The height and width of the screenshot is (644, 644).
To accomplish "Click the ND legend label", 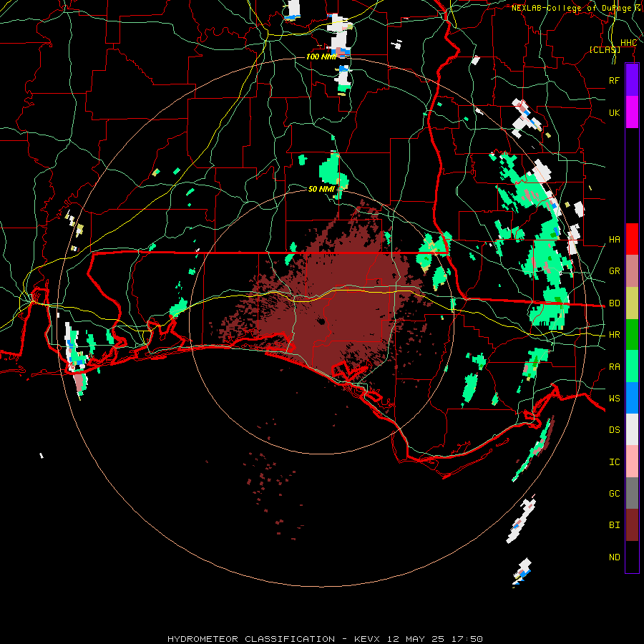I will pos(614,557).
